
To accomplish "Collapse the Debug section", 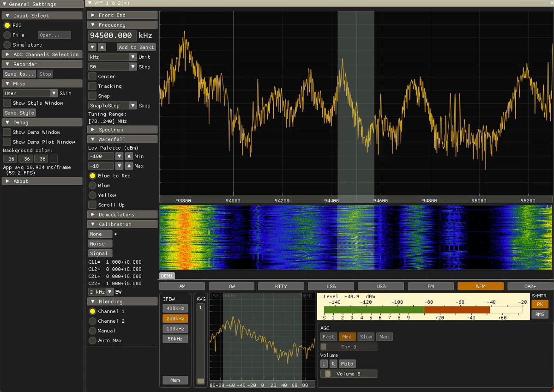I will pos(42,122).
